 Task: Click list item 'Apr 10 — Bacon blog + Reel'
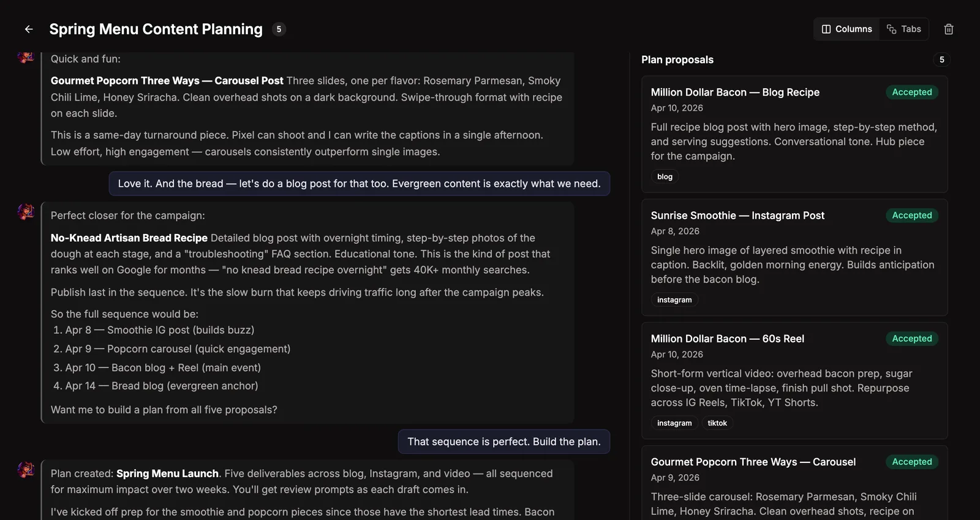[x=163, y=367]
